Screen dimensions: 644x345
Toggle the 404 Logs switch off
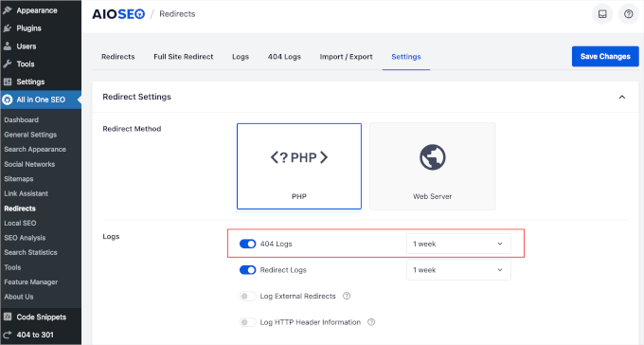(248, 244)
